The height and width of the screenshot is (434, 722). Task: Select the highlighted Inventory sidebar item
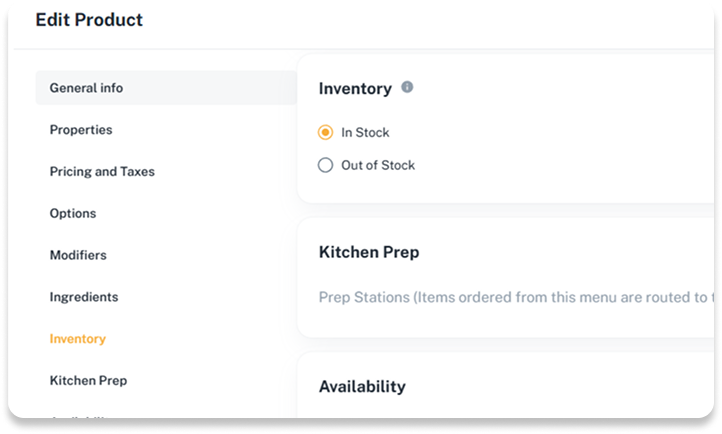click(x=78, y=339)
